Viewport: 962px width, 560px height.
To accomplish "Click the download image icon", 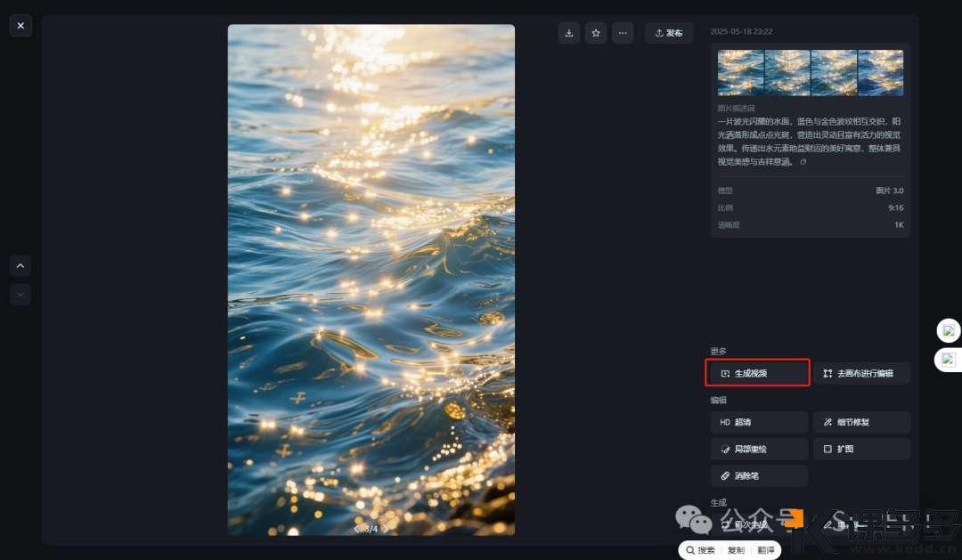I will (569, 33).
